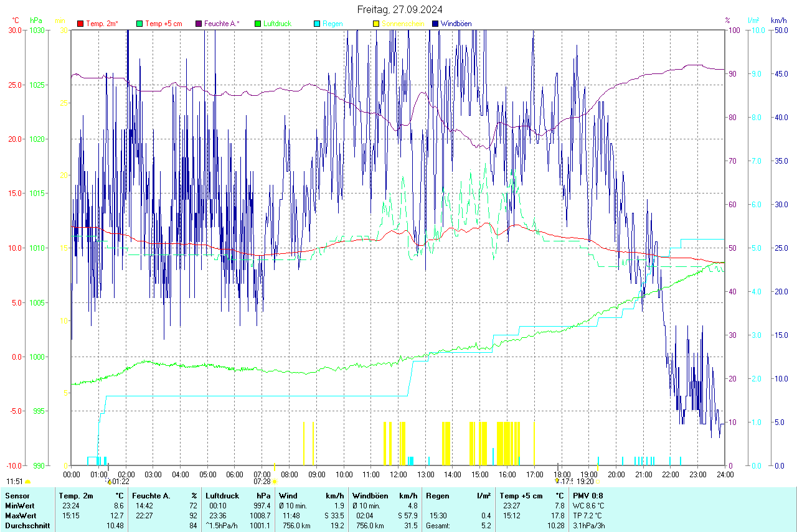Click the minimum pressure value '997.4'

click(263, 506)
